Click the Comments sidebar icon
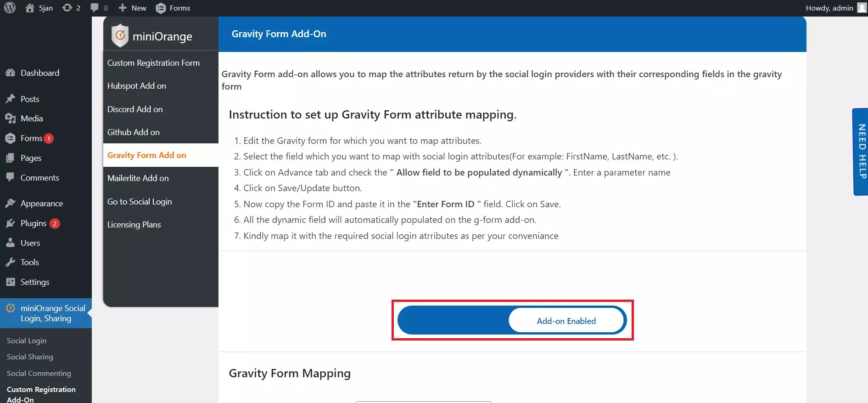Screen dimensions: 868x403 [11, 177]
